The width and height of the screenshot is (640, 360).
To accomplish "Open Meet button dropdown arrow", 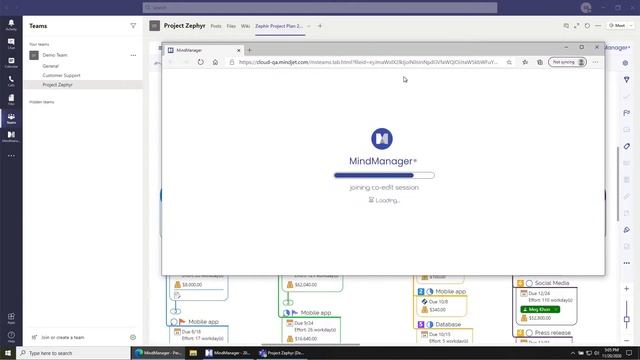I will coord(631,25).
